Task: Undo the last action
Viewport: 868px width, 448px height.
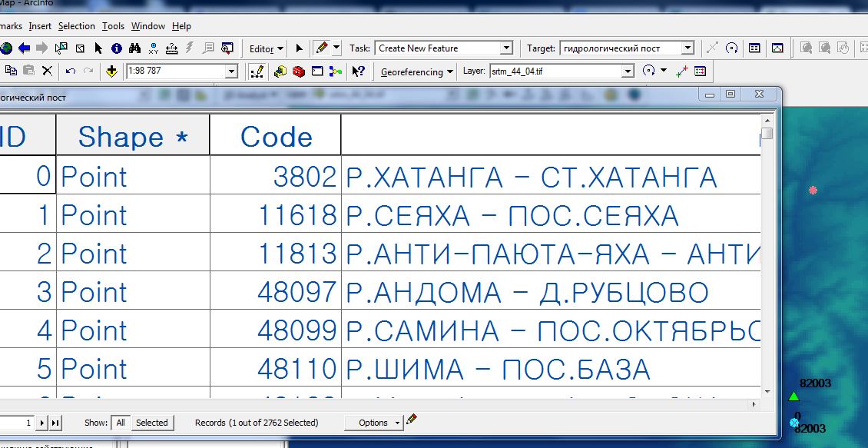Action: coord(71,71)
